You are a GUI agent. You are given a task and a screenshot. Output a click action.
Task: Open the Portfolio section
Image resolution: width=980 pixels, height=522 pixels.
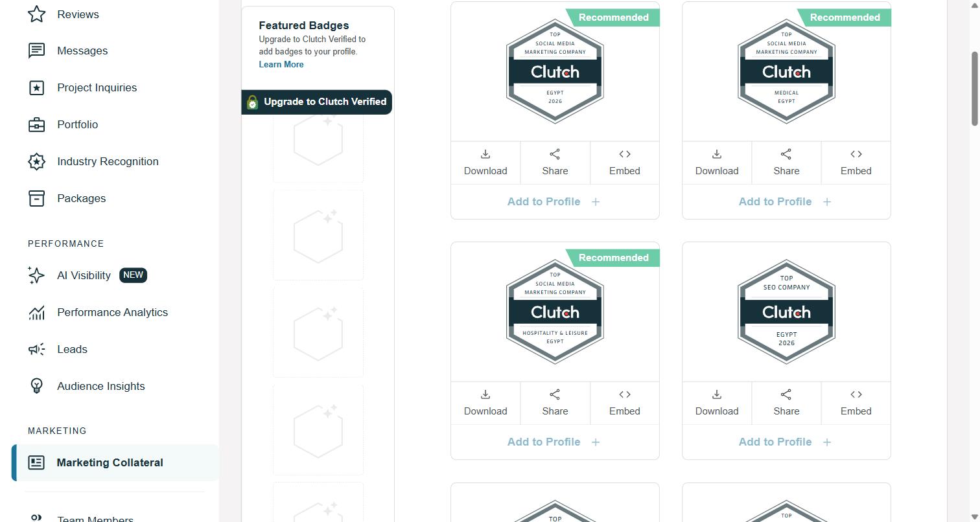[x=77, y=124]
